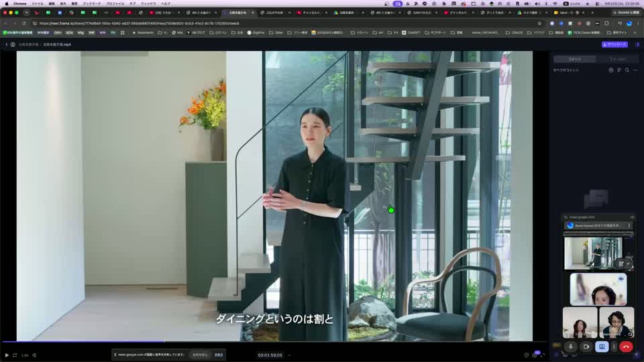Click the .mp4 filename in the breadcrumb
Viewport: 644px width, 362px height.
point(57,44)
